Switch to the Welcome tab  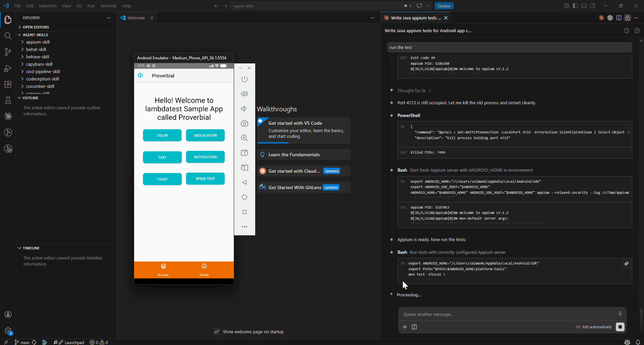pos(136,18)
